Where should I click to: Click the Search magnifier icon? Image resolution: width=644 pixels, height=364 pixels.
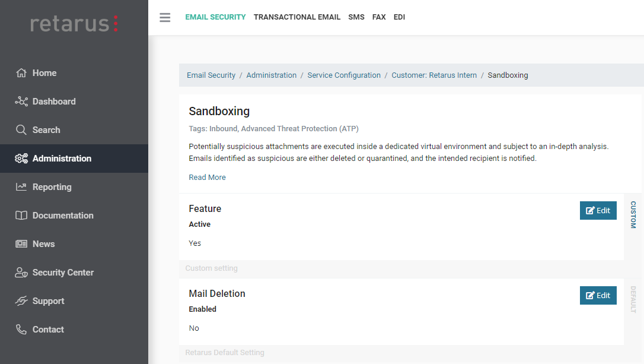[21, 130]
